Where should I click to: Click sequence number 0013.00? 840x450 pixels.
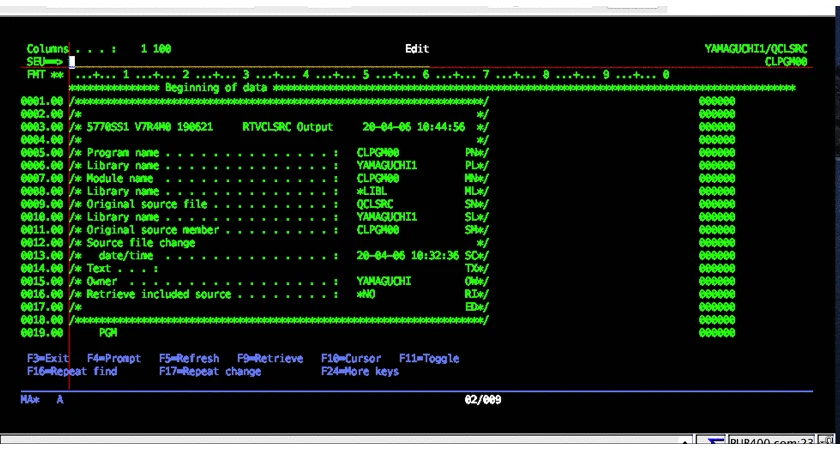pyautogui.click(x=42, y=256)
